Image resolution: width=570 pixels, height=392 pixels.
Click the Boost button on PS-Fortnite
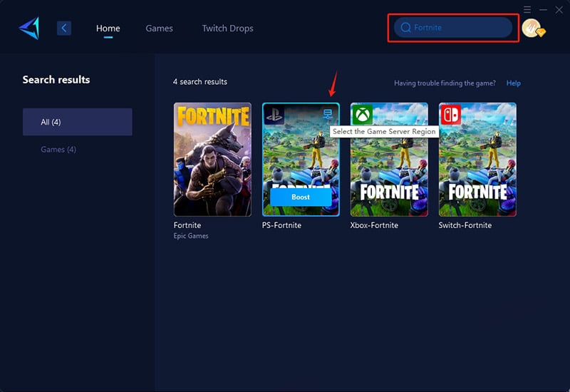click(x=301, y=197)
